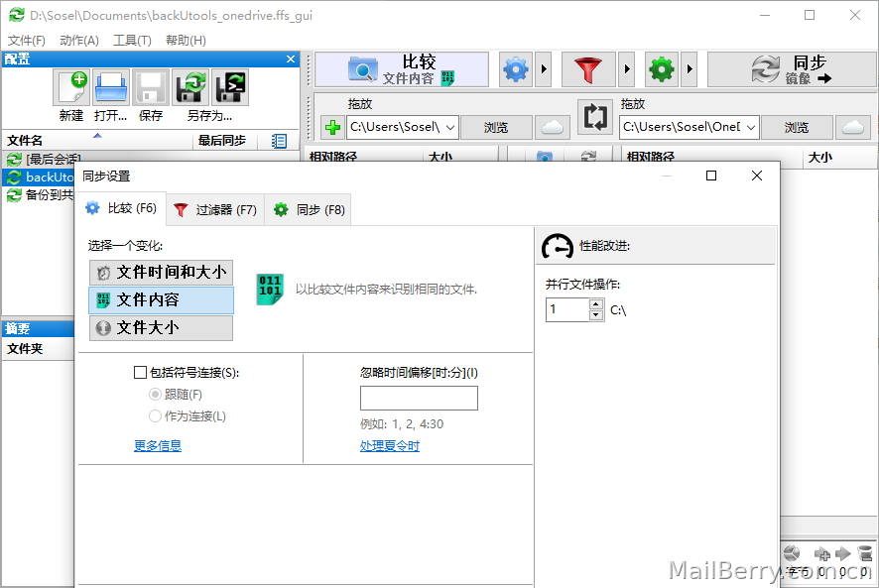The width and height of the screenshot is (879, 588).
Task: Click the plus-arrow create icon in statistics bar
Action: [821, 554]
